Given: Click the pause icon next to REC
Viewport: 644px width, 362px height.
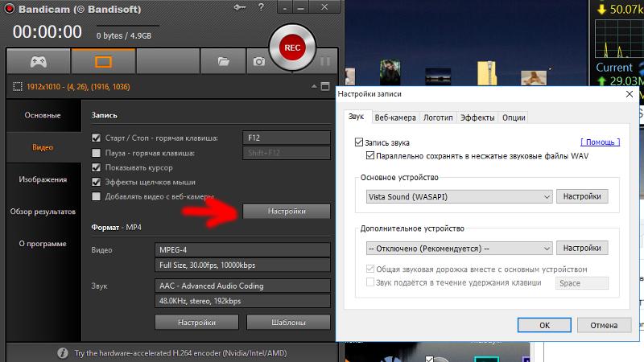Looking at the screenshot, I should point(325,62).
